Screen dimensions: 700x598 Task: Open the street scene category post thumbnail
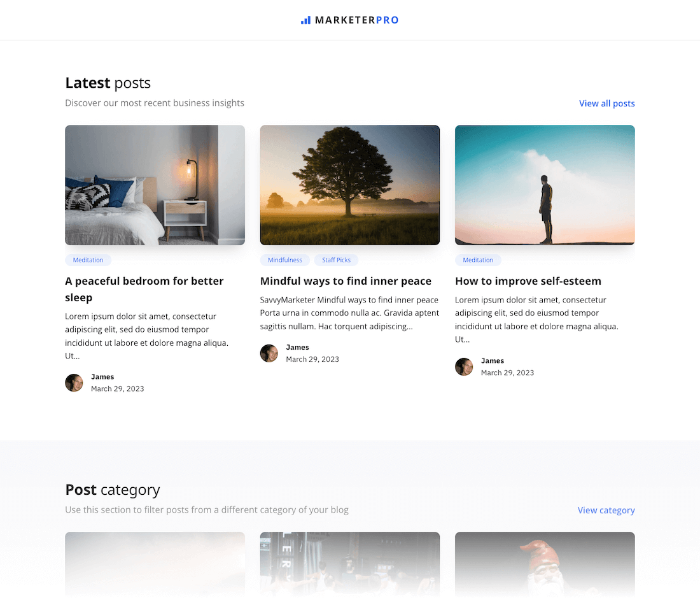coord(350,564)
